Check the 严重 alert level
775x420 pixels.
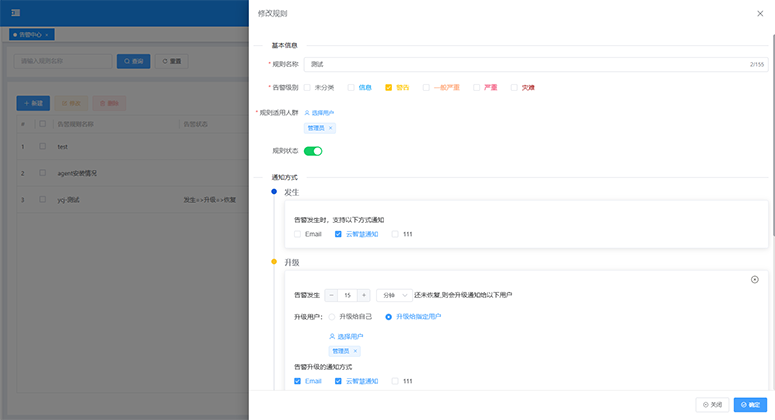476,87
